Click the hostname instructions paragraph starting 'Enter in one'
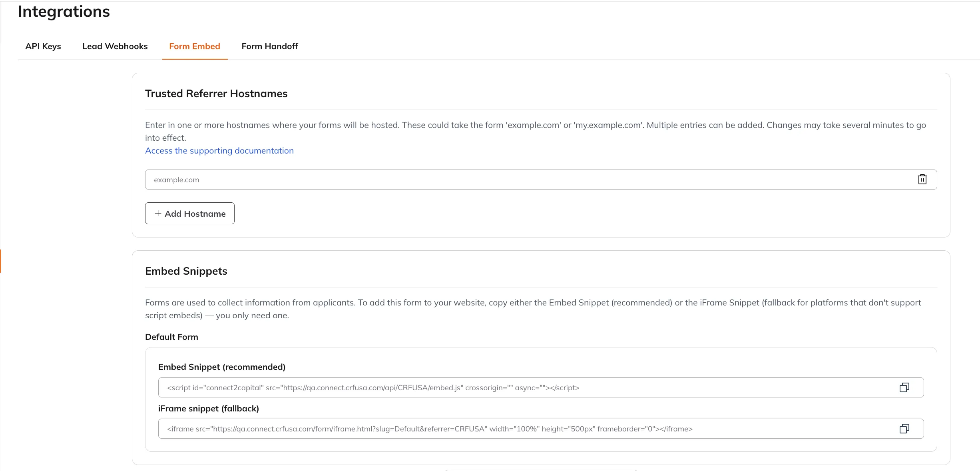Viewport: 980px width, 471px height. click(x=536, y=132)
